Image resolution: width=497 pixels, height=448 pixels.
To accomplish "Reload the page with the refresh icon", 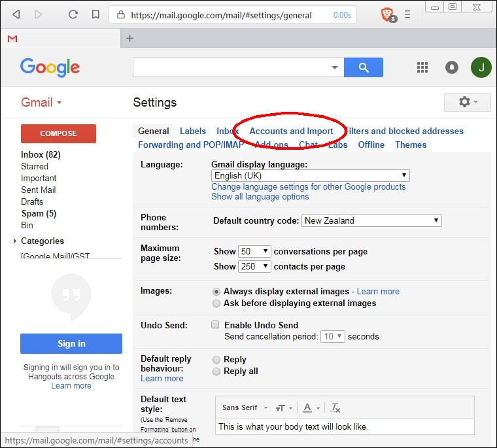I will [73, 14].
